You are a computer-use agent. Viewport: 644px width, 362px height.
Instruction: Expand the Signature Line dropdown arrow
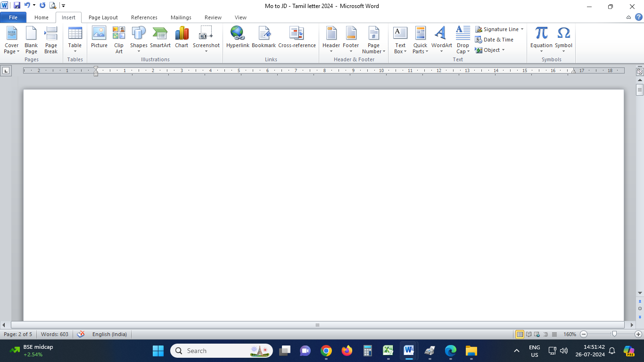pyautogui.click(x=522, y=29)
